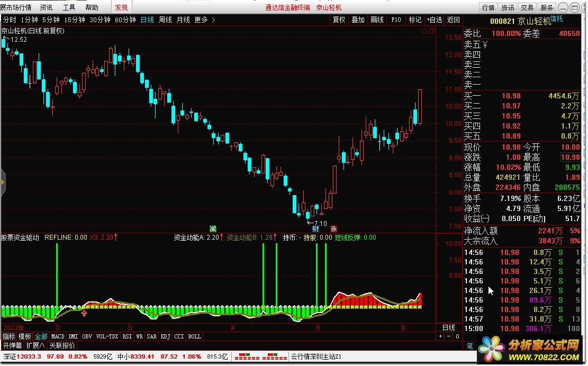Click the 扩展∧ expand button
This screenshot has height=366, width=588.
35,345
